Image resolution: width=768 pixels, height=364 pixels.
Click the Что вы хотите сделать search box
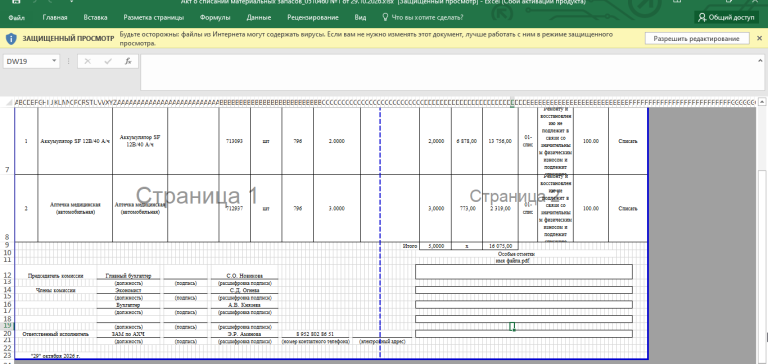pos(427,18)
